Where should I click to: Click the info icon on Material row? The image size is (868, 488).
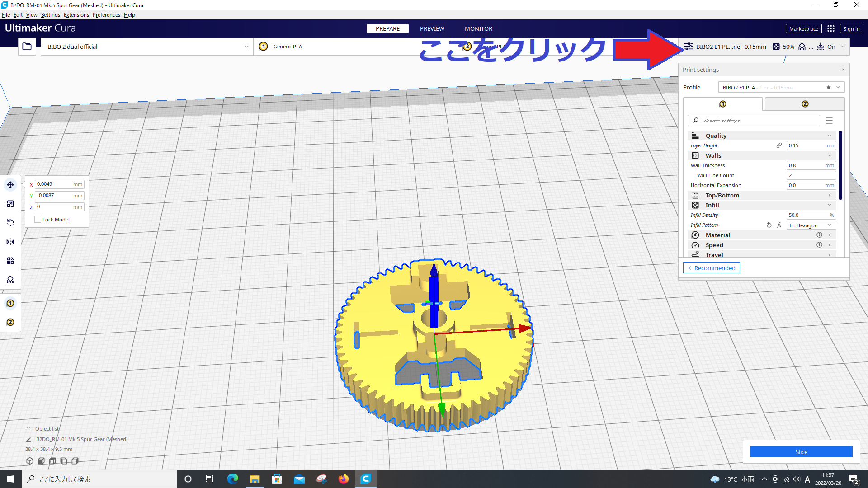click(819, 235)
